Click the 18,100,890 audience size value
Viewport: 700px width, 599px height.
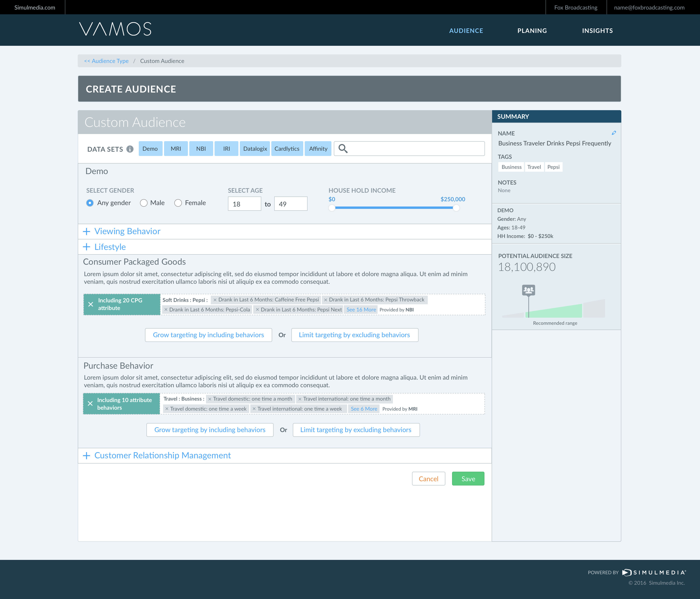tap(527, 267)
